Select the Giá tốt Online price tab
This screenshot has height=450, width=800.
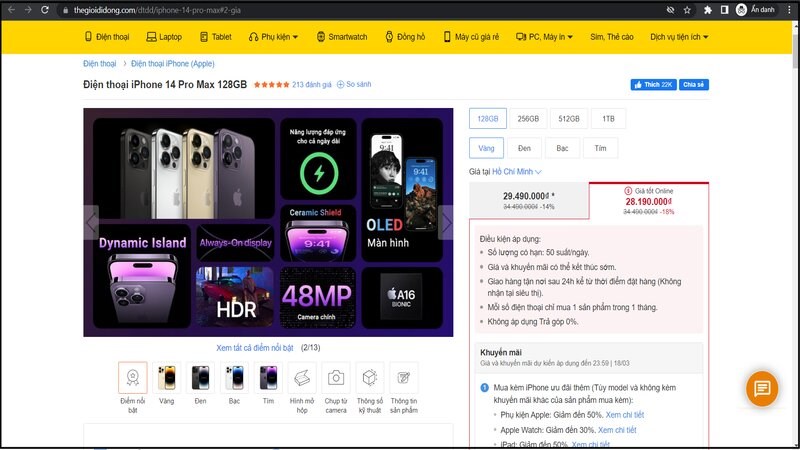click(648, 201)
